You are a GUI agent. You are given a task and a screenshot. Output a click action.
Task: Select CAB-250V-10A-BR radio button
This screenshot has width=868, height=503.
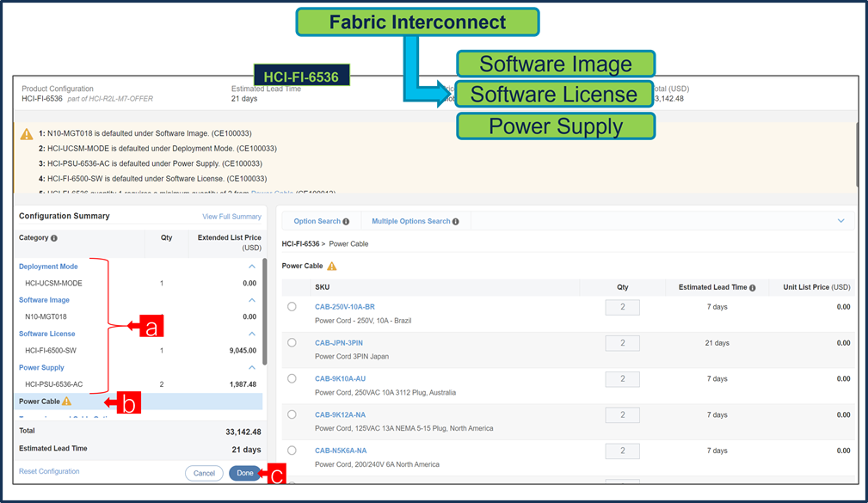tap(292, 307)
